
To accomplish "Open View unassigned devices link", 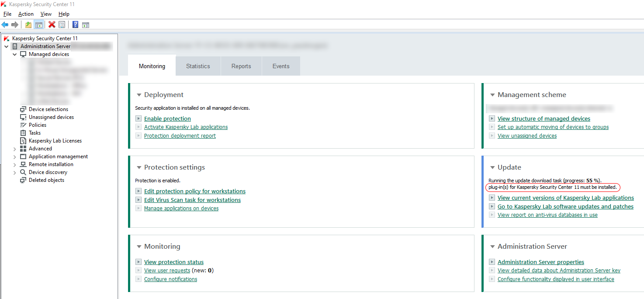I will point(527,136).
